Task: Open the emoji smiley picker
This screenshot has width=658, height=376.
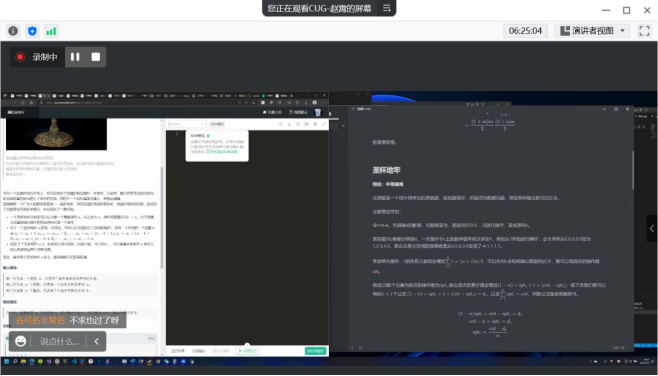Action: [21, 341]
